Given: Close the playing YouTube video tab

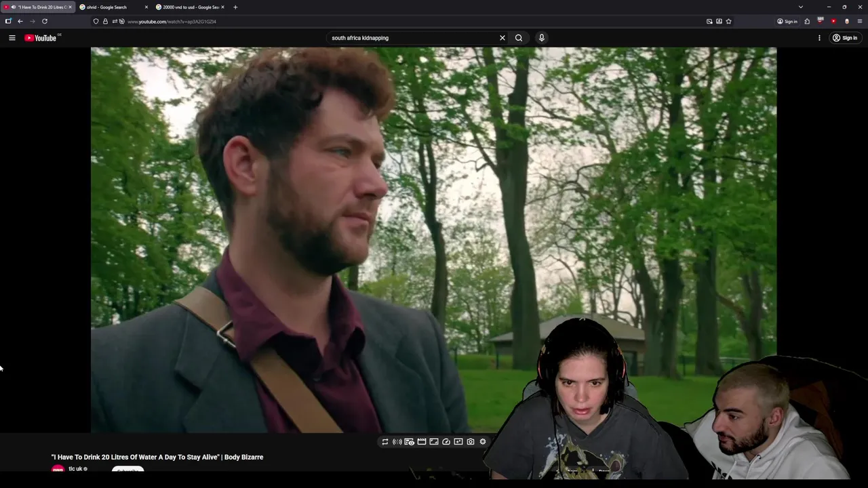Looking at the screenshot, I should coord(70,7).
